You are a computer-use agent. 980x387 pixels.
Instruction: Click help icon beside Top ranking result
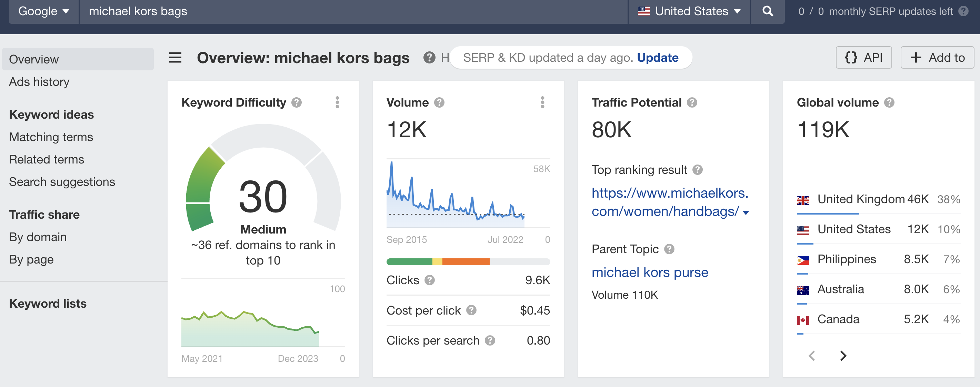697,170
